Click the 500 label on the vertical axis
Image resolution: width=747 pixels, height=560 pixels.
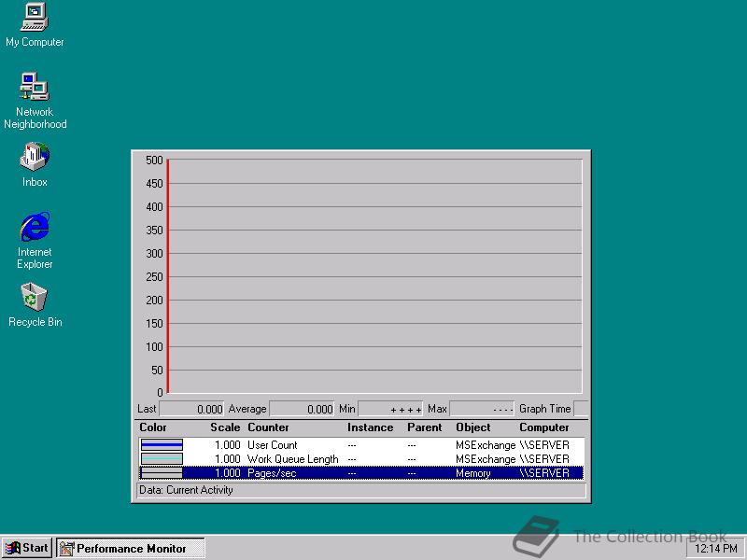pyautogui.click(x=154, y=161)
